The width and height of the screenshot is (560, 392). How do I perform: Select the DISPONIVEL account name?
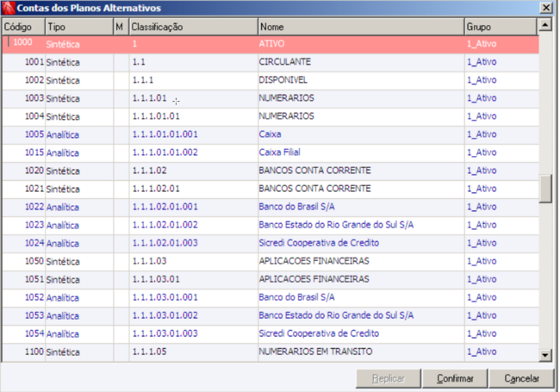283,80
